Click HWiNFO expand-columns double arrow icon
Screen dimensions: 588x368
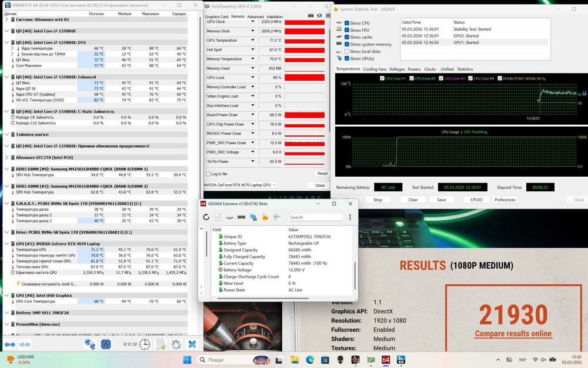pyautogui.click(x=10, y=344)
